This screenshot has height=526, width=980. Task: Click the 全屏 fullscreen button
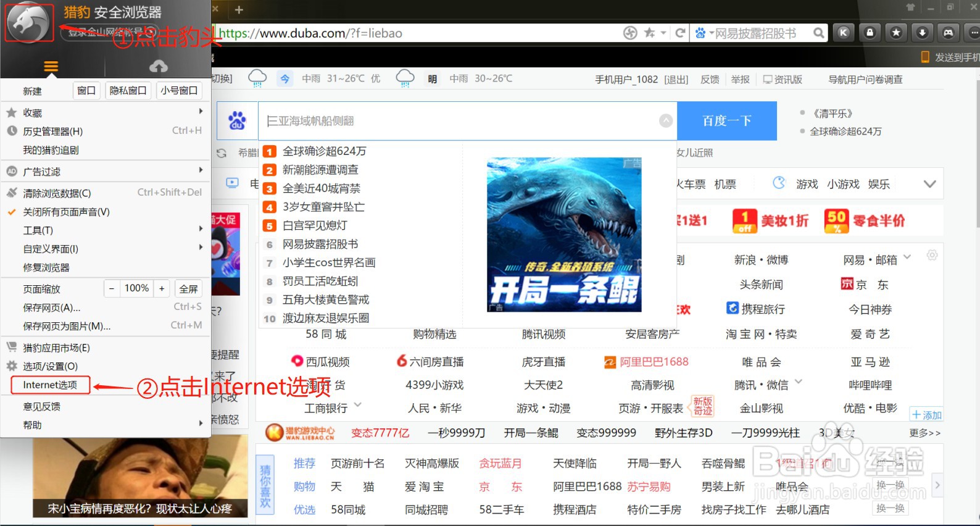(188, 289)
